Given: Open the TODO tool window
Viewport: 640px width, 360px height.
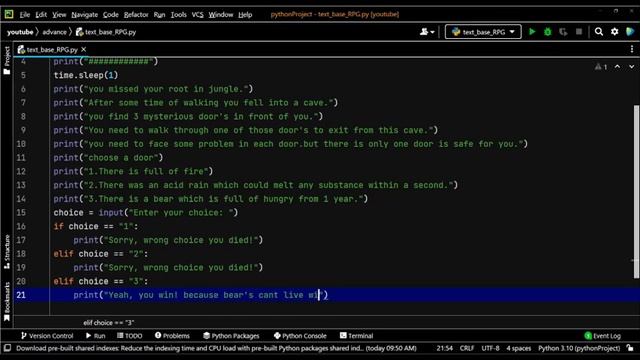Looking at the screenshot, I should (x=129, y=336).
